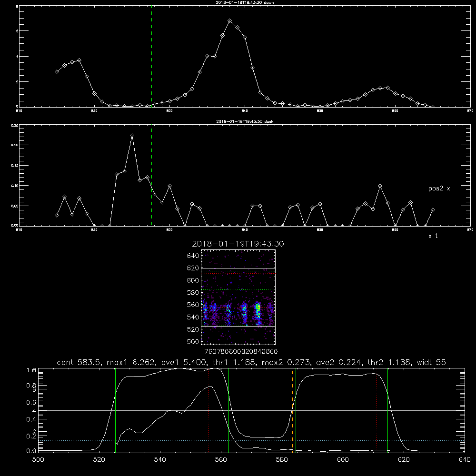Click the "560" label on spectrogram y-axis
The width and height of the screenshot is (476, 476).
point(193,305)
